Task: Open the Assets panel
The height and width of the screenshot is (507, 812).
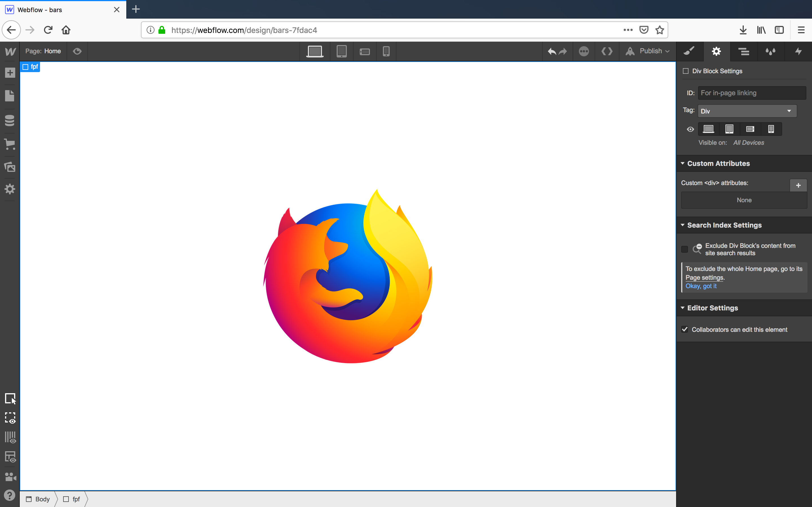Action: pyautogui.click(x=10, y=167)
